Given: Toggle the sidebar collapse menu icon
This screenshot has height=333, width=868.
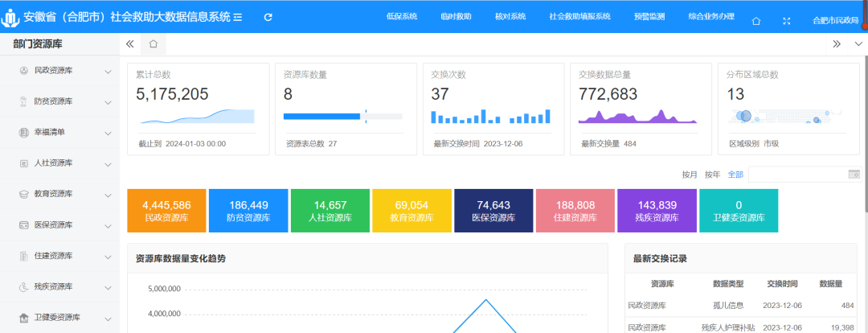Looking at the screenshot, I should (238, 17).
